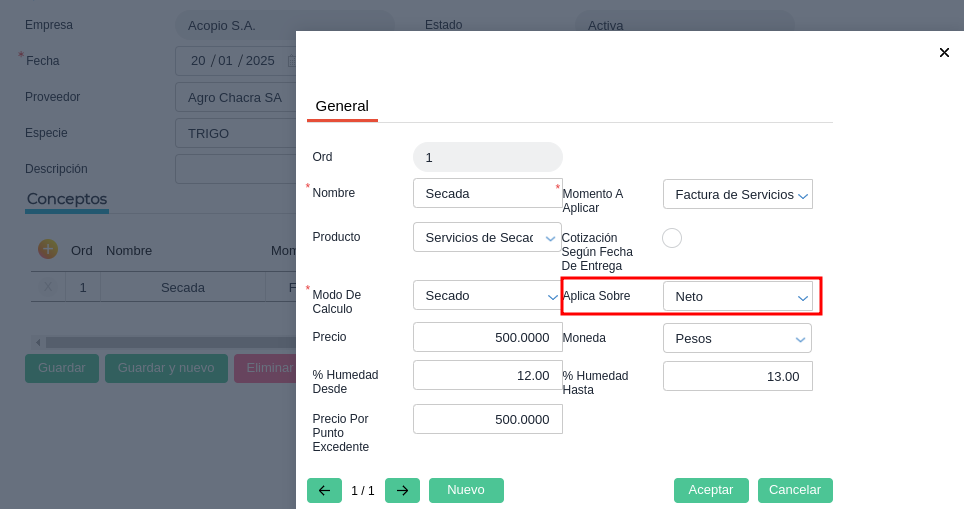Image resolution: width=964 pixels, height=509 pixels.
Task: Click the Nuevo button
Action: click(466, 490)
